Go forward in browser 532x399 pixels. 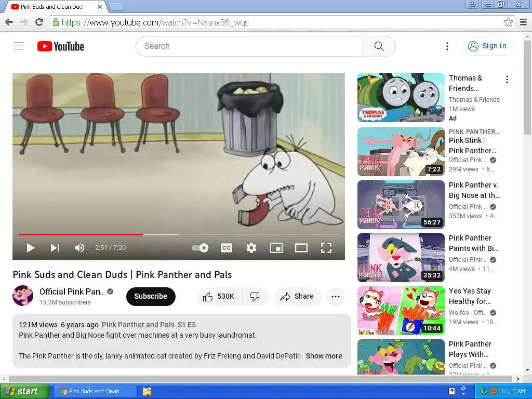[x=24, y=22]
